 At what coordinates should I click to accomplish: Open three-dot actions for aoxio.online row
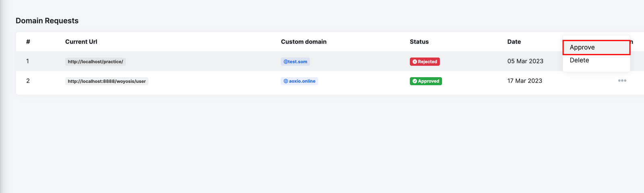click(622, 81)
